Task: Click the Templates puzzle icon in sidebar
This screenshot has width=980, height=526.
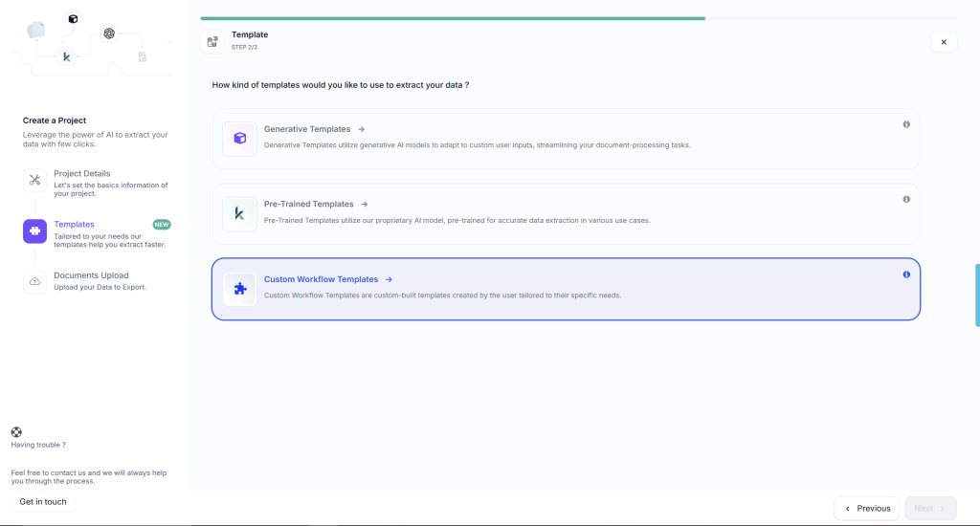Action: click(34, 230)
